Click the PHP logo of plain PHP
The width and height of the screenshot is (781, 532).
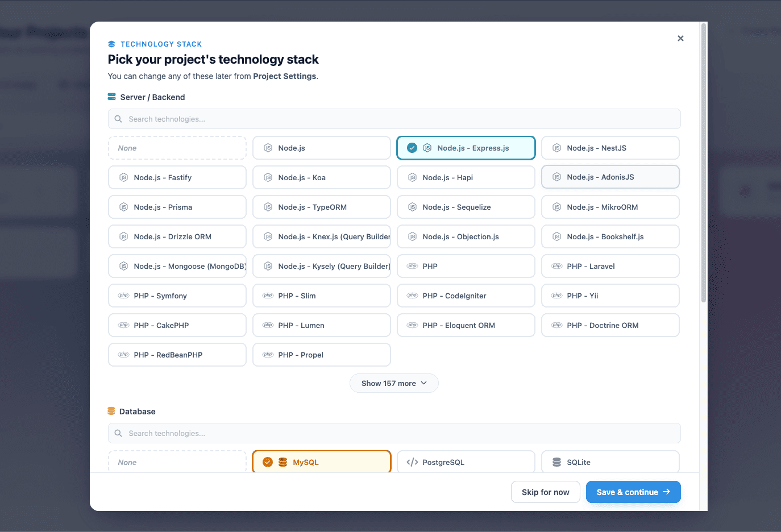pos(412,266)
